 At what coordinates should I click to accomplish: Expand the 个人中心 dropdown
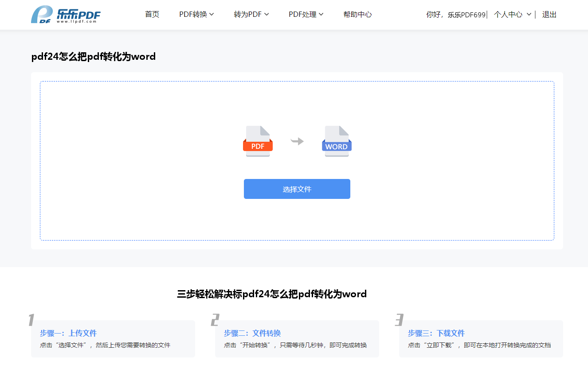[513, 15]
